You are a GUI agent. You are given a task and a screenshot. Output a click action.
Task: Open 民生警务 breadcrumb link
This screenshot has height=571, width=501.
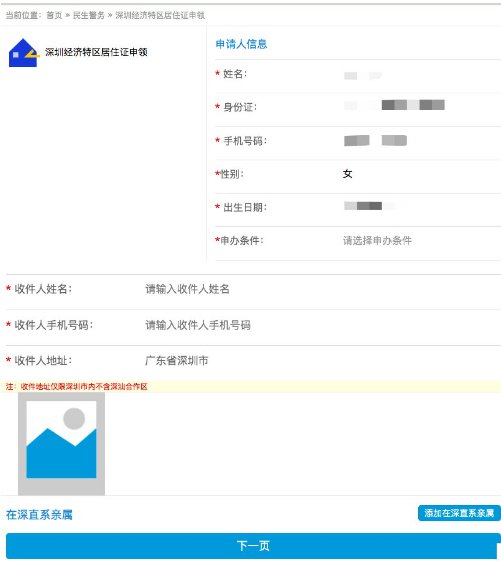pos(88,15)
